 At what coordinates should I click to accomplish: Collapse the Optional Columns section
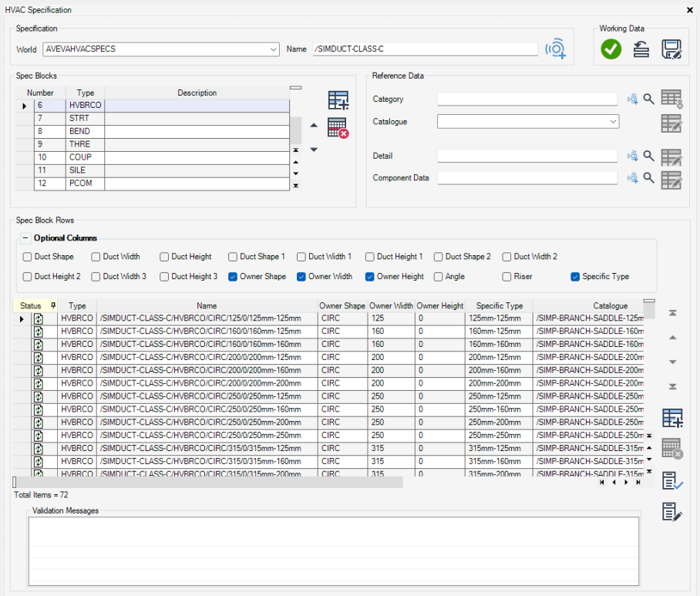click(25, 238)
